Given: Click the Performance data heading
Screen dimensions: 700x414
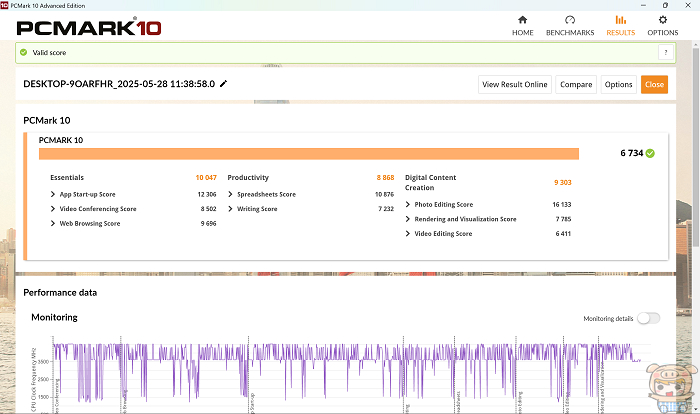Looking at the screenshot, I should (60, 293).
